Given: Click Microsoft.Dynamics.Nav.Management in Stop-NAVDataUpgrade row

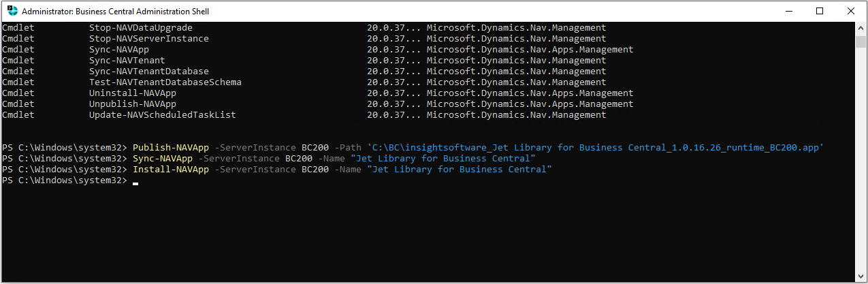Looking at the screenshot, I should coord(517,28).
